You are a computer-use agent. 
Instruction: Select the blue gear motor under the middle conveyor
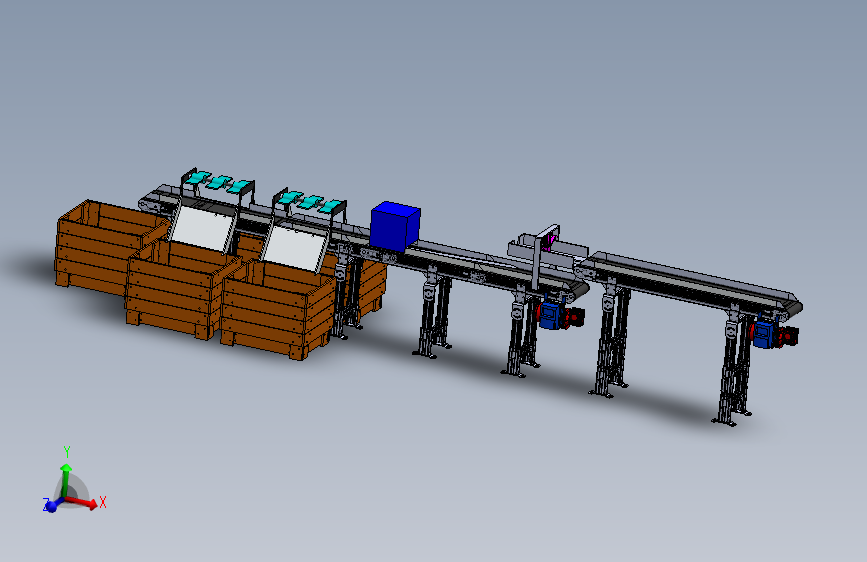pyautogui.click(x=551, y=315)
